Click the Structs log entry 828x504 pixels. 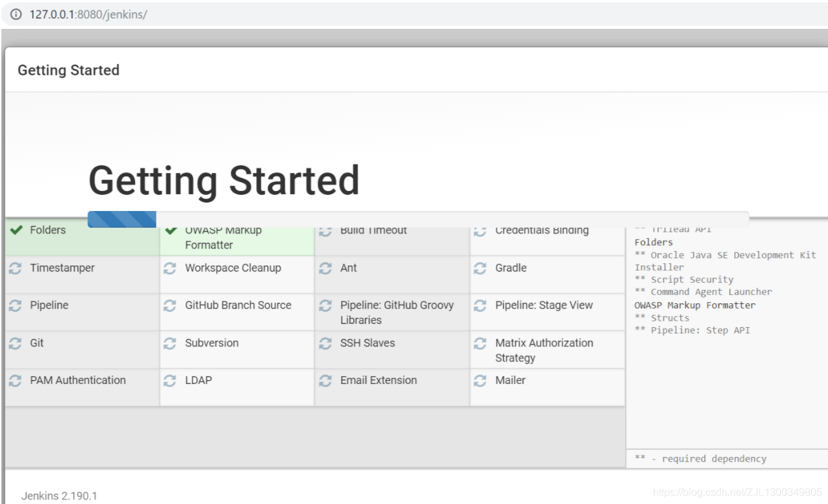[662, 318]
